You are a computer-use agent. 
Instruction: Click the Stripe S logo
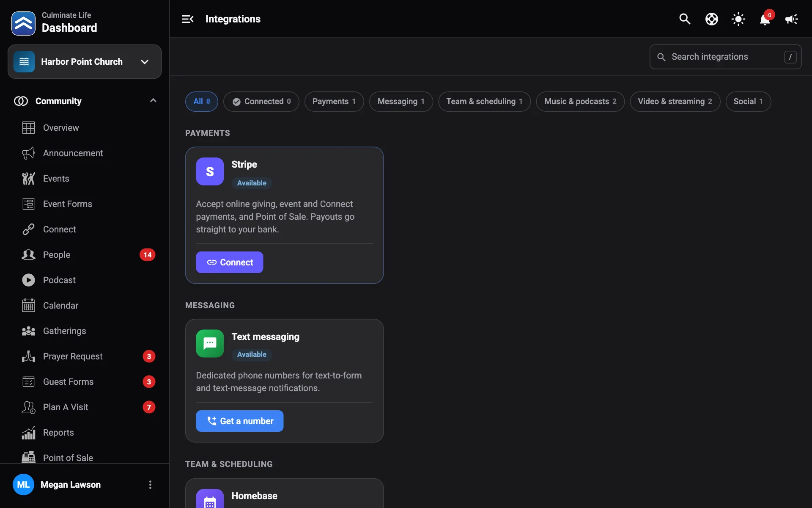pyautogui.click(x=210, y=171)
